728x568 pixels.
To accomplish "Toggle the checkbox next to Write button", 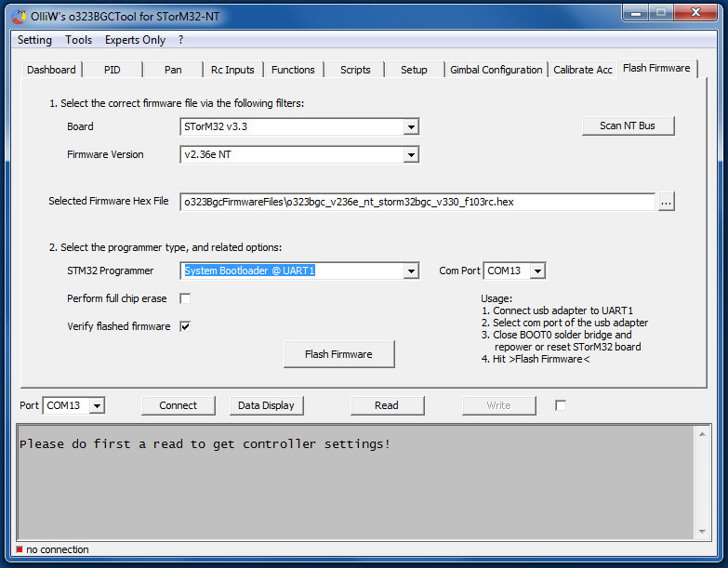I will click(561, 405).
